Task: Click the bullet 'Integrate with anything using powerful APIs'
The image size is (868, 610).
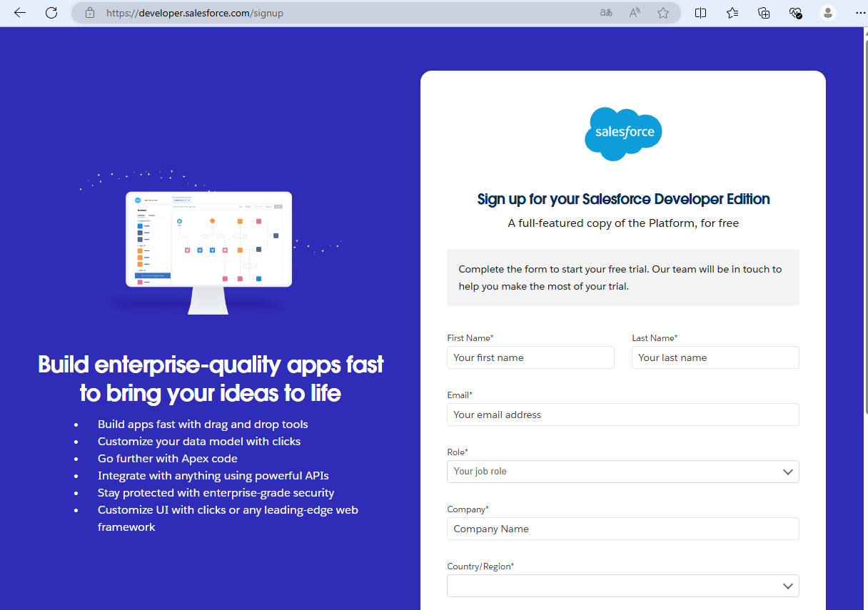Action: [x=213, y=475]
